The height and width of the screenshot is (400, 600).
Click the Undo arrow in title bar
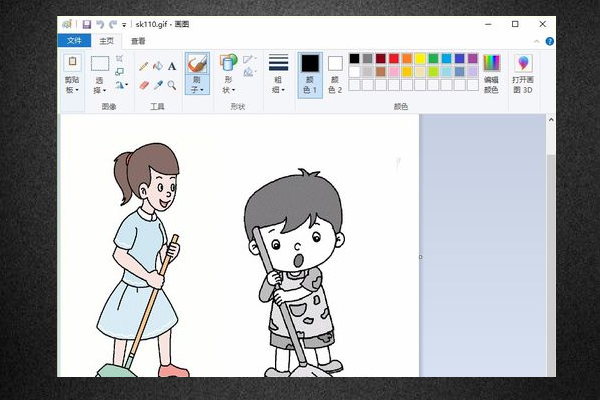[x=100, y=23]
